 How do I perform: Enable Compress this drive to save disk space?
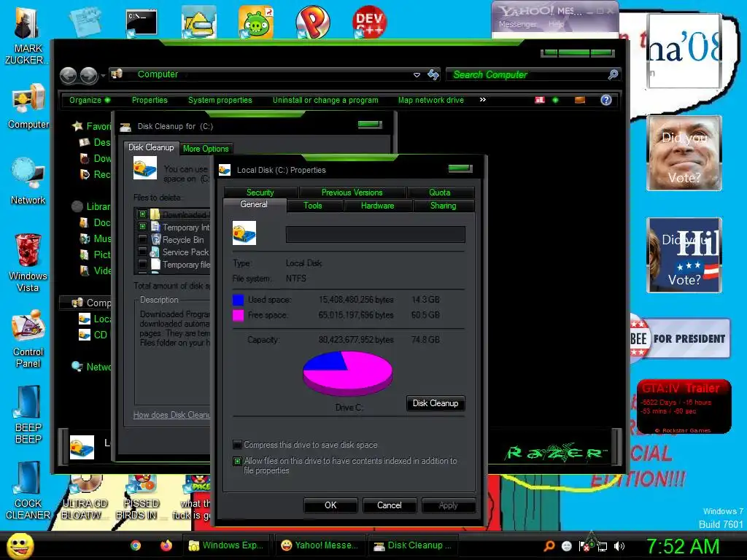click(237, 445)
